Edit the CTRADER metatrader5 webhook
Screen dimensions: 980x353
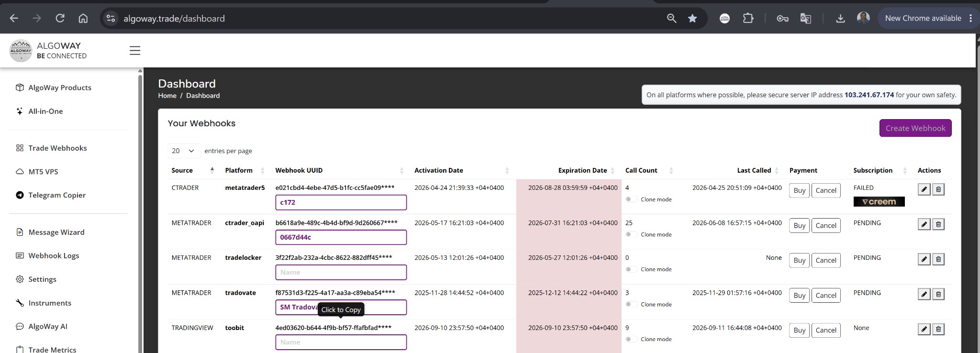point(924,189)
